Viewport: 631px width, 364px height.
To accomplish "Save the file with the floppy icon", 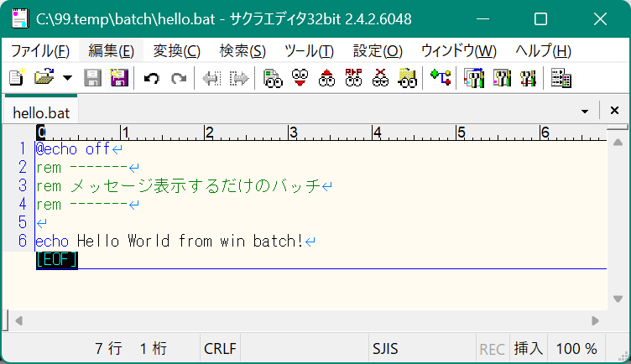I will (93, 79).
